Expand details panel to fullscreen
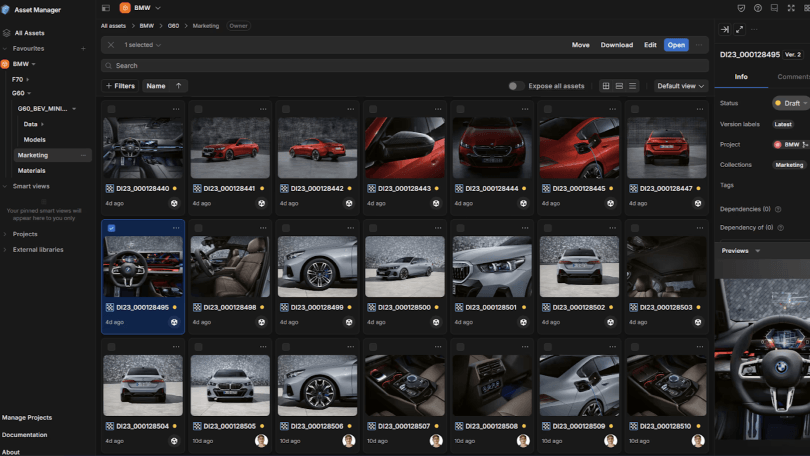 click(740, 29)
